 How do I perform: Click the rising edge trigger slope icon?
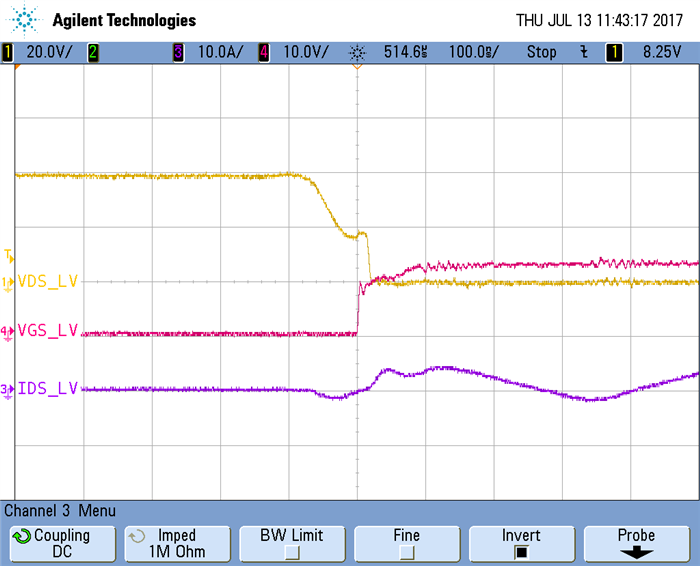coord(582,52)
